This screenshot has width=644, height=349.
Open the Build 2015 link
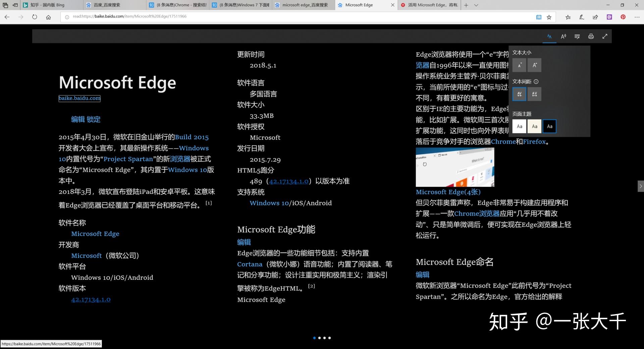192,137
